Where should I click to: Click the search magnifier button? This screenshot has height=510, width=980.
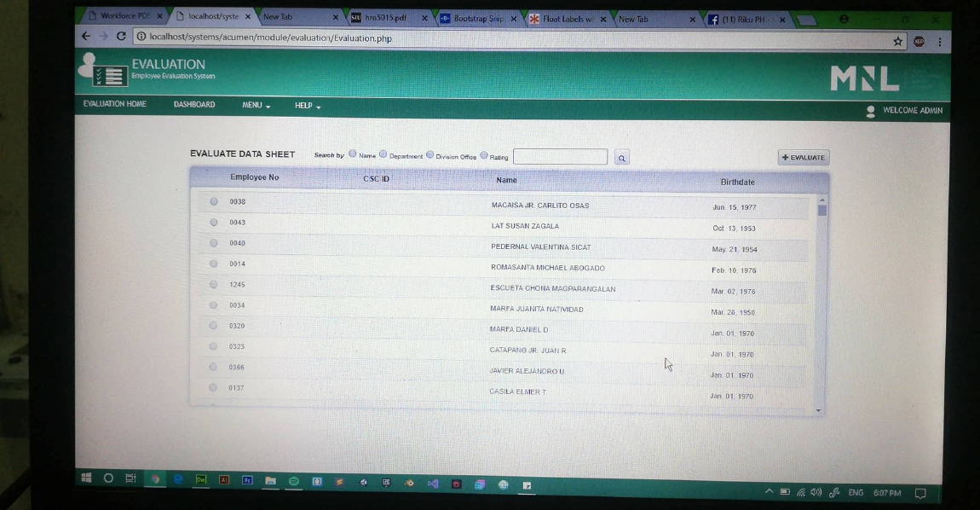pos(622,158)
